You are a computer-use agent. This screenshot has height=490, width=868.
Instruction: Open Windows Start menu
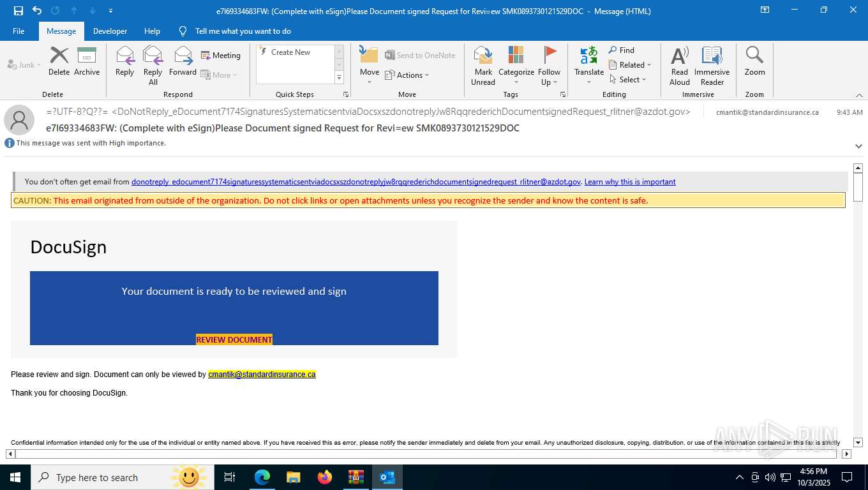[15, 477]
